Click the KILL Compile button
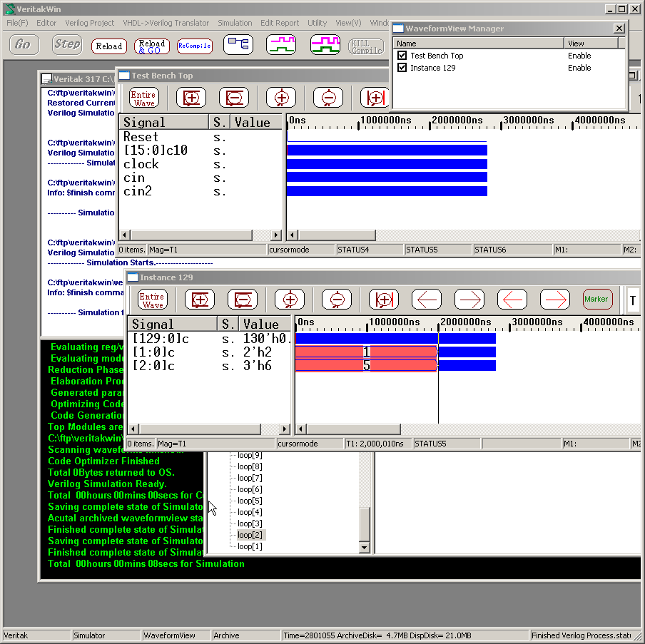Image resolution: width=645 pixels, height=644 pixels. click(367, 46)
